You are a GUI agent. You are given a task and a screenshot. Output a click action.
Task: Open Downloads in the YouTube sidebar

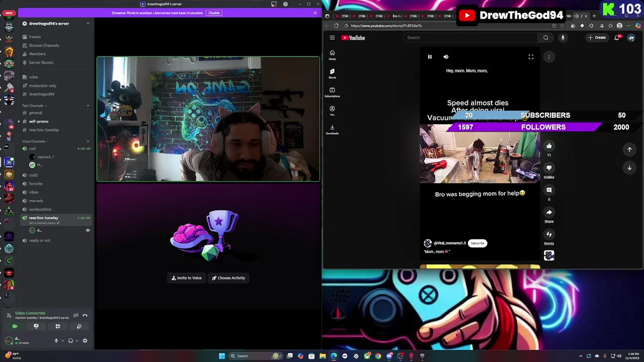pyautogui.click(x=332, y=129)
